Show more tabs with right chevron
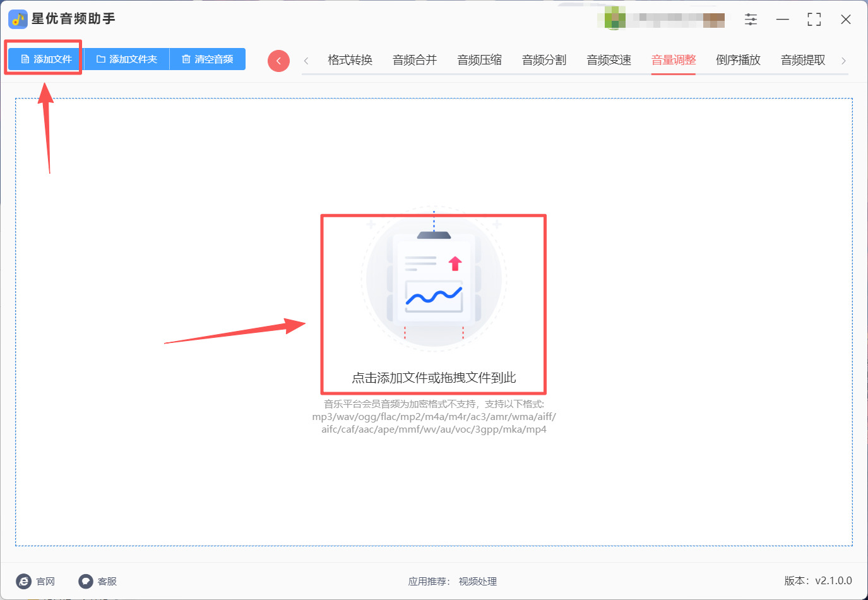The image size is (868, 600). click(x=843, y=61)
